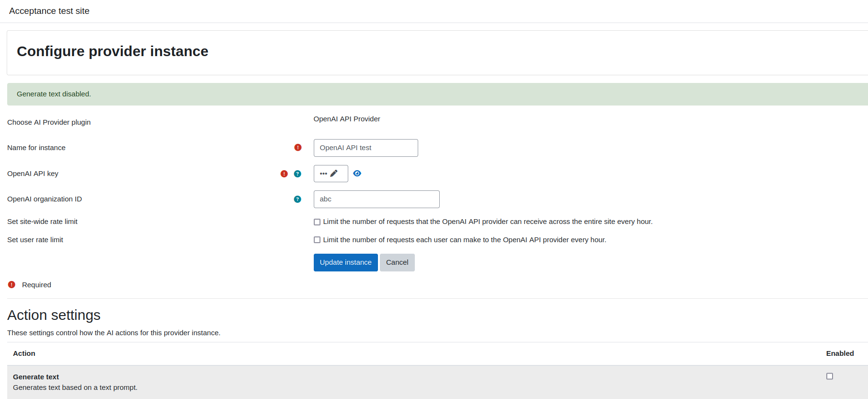Open help for OpenAI API key

pyautogui.click(x=297, y=174)
